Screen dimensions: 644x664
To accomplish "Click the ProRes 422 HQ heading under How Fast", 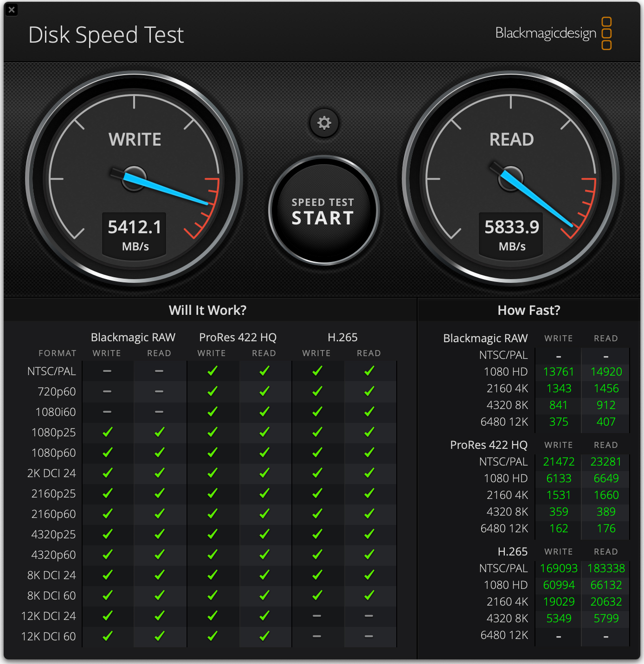I will click(x=489, y=445).
